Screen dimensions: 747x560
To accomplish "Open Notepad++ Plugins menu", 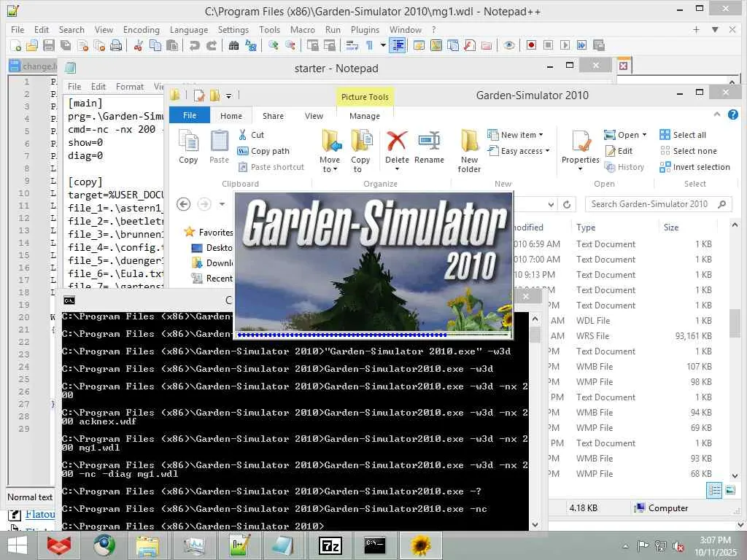I will pos(365,29).
